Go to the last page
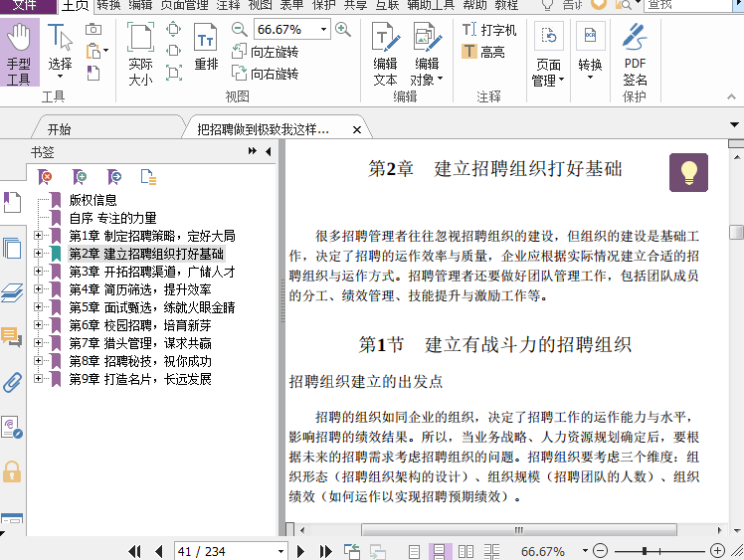This screenshot has height=560, width=744. (x=325, y=551)
